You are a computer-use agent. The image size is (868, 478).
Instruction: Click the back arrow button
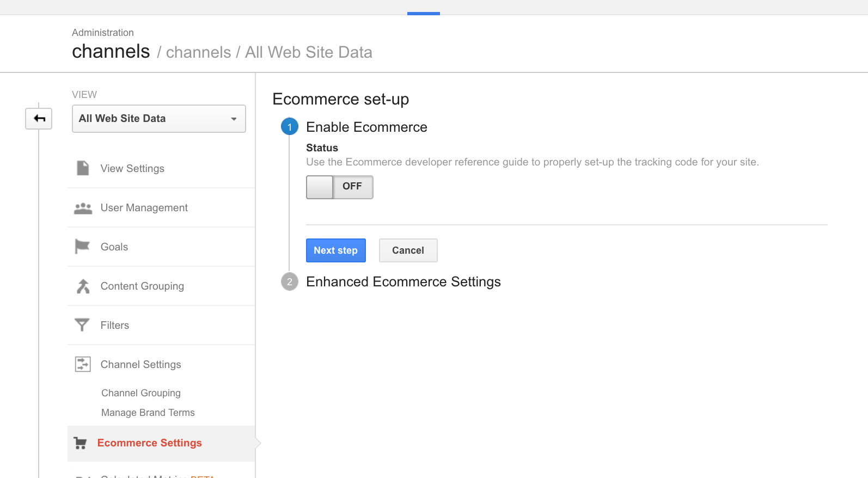(x=39, y=119)
